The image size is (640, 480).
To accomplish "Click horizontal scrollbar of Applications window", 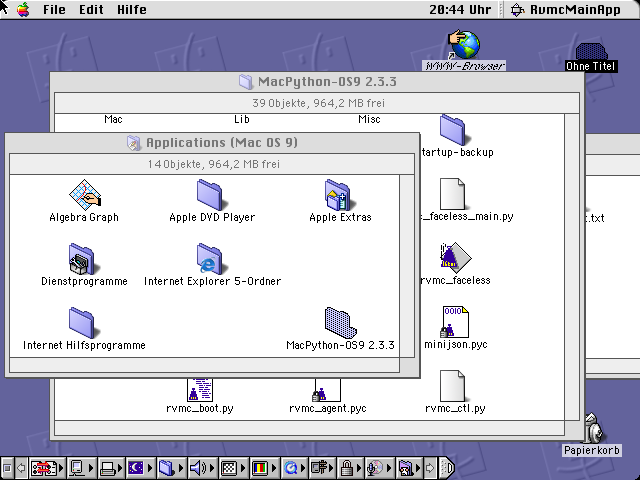I will coord(204,365).
